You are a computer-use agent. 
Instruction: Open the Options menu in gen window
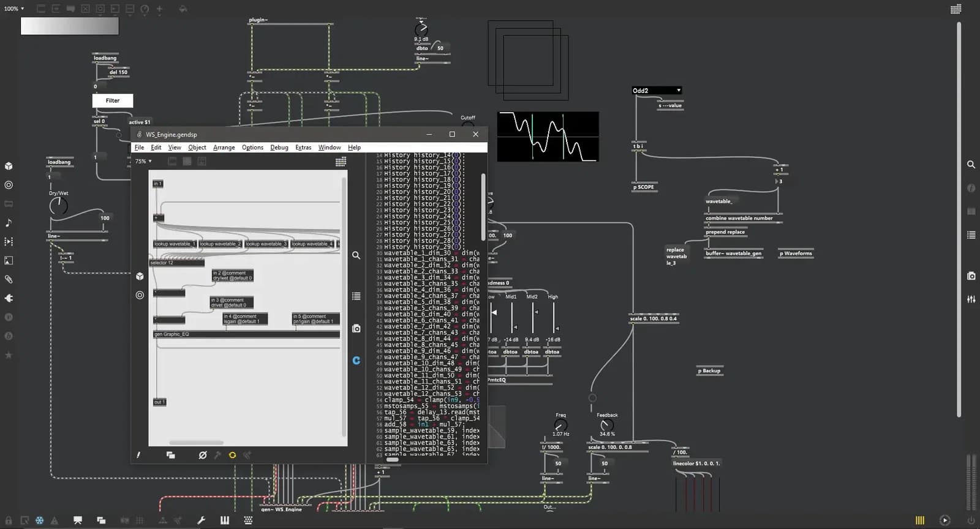252,148
